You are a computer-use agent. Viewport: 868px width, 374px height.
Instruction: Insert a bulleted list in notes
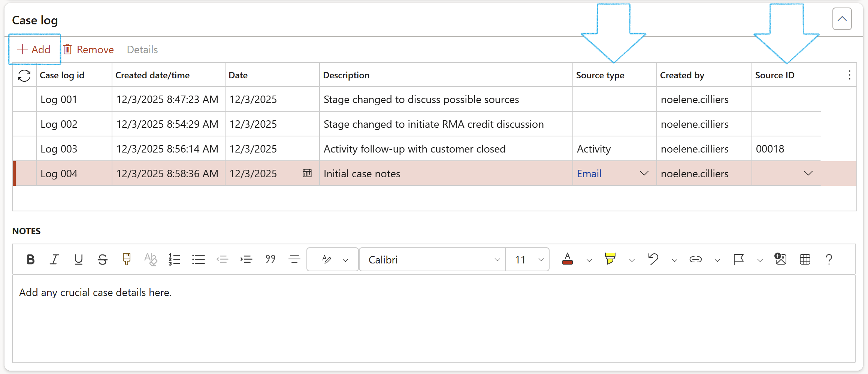pos(198,259)
